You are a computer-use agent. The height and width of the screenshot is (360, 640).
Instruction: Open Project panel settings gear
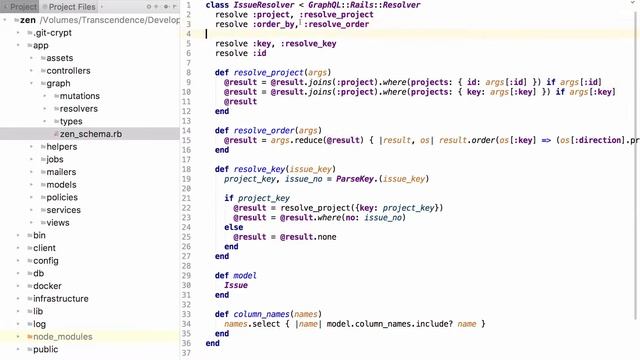tap(166, 7)
